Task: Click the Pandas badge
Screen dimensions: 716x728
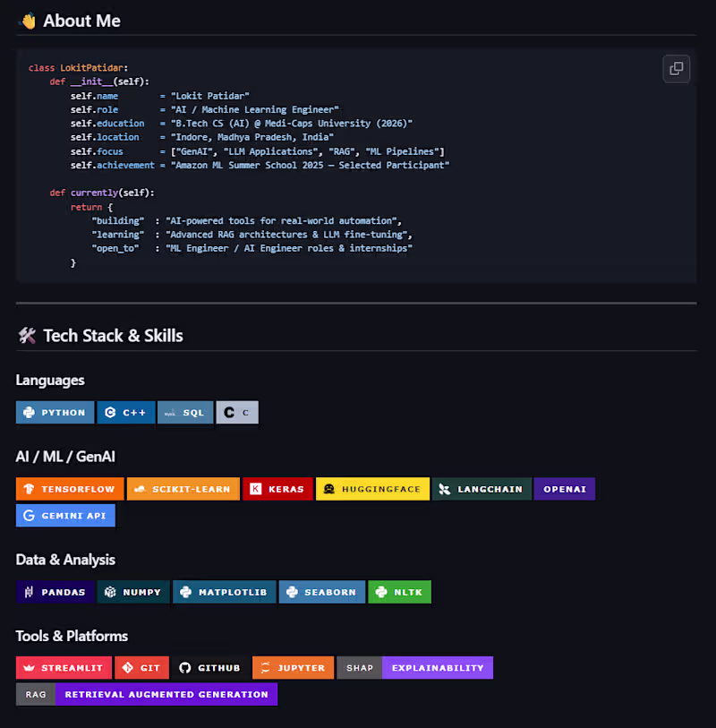Action: coord(55,592)
